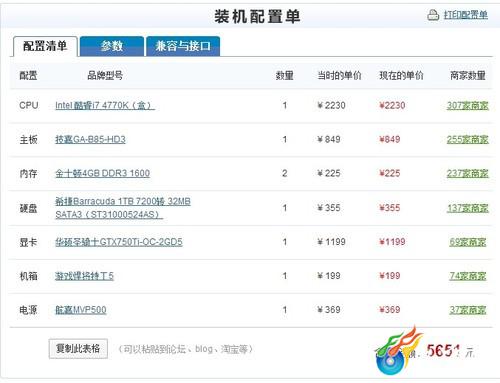Open the Intel 酷睿i7 4770K product link
500x383 pixels.
point(105,105)
